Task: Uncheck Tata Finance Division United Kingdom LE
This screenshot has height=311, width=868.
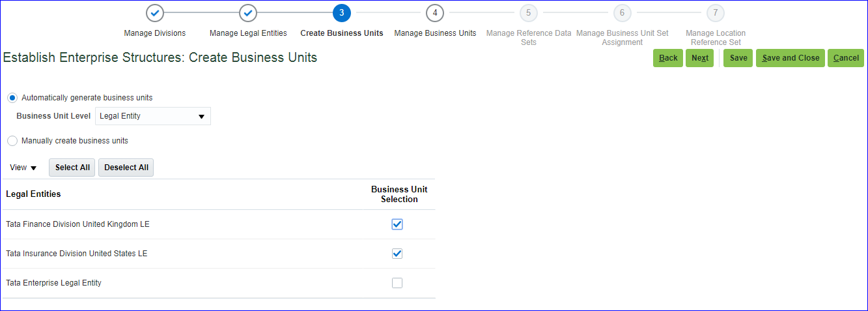Action: (x=397, y=224)
